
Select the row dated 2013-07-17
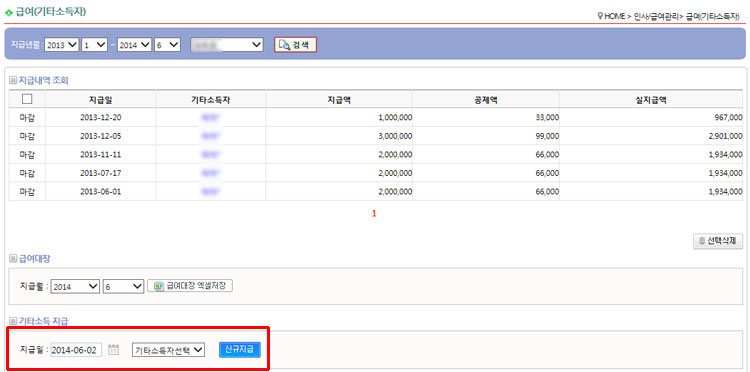376,173
